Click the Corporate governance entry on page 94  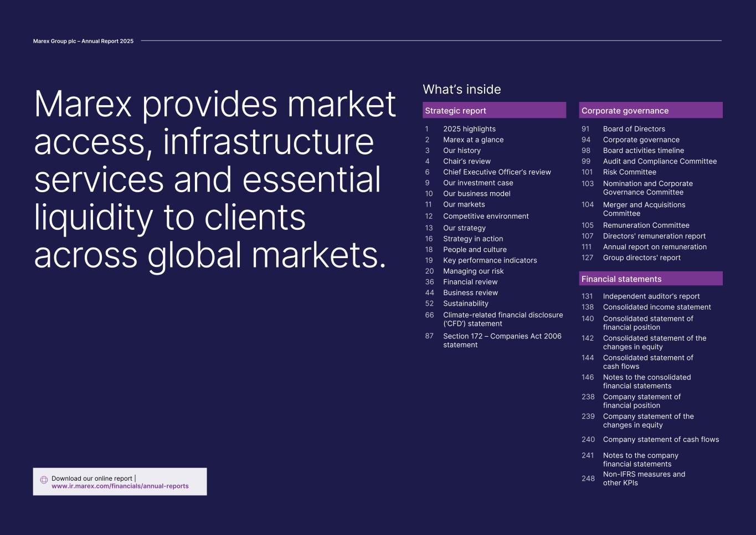point(641,140)
